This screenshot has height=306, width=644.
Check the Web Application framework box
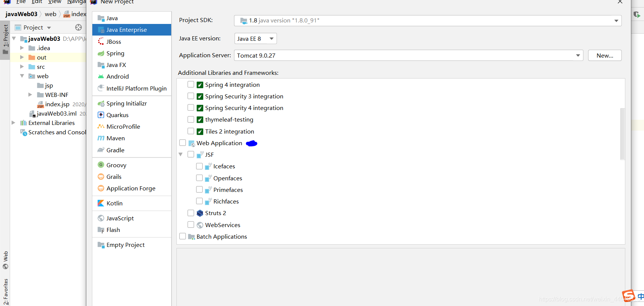coord(182,143)
